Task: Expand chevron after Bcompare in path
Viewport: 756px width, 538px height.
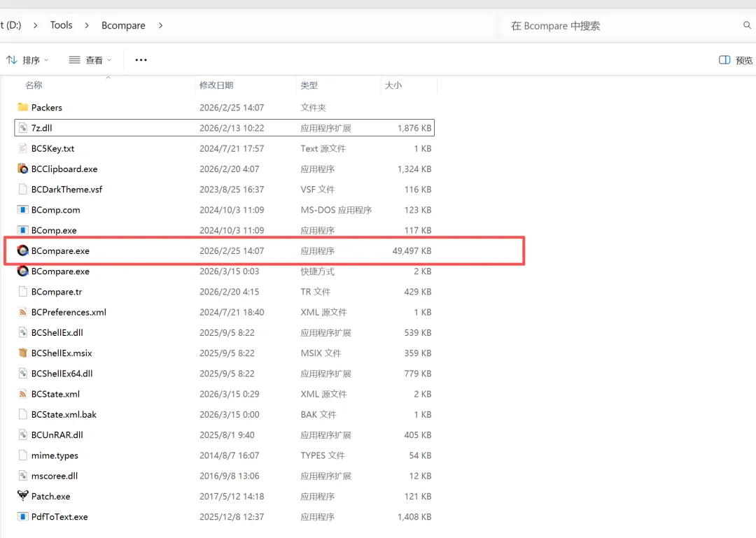Action: pos(160,26)
